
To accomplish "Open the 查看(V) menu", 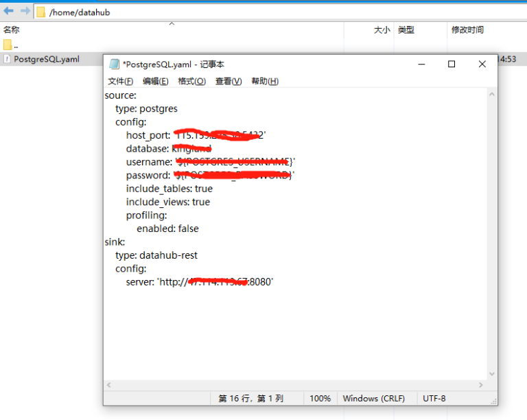I will (x=229, y=81).
